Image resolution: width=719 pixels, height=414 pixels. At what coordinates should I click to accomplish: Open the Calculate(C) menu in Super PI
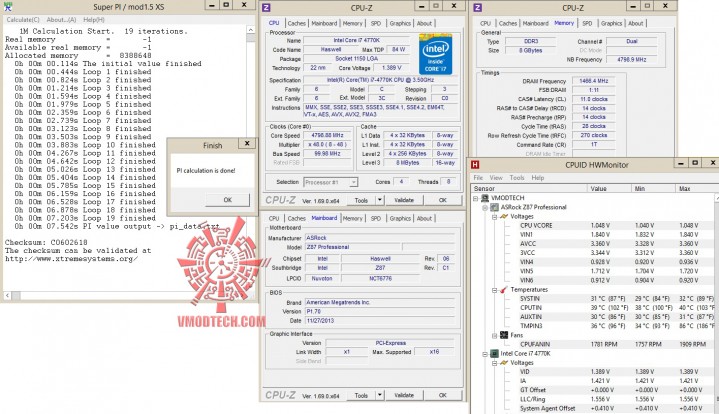tap(23, 20)
